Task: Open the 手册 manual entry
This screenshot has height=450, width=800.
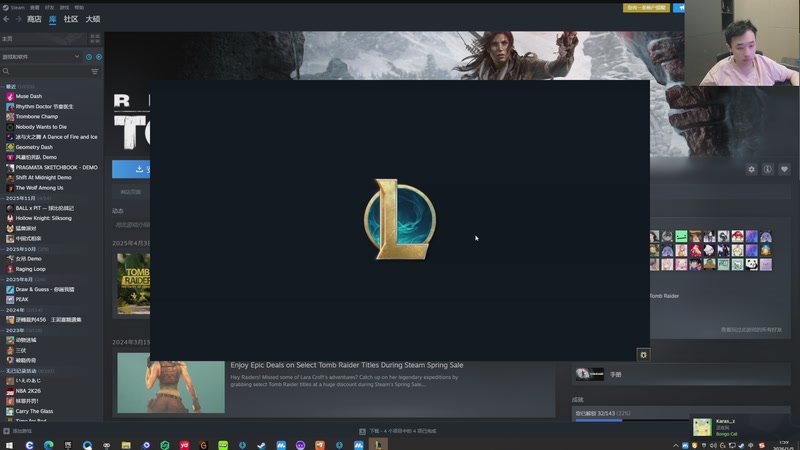Action: coord(681,374)
